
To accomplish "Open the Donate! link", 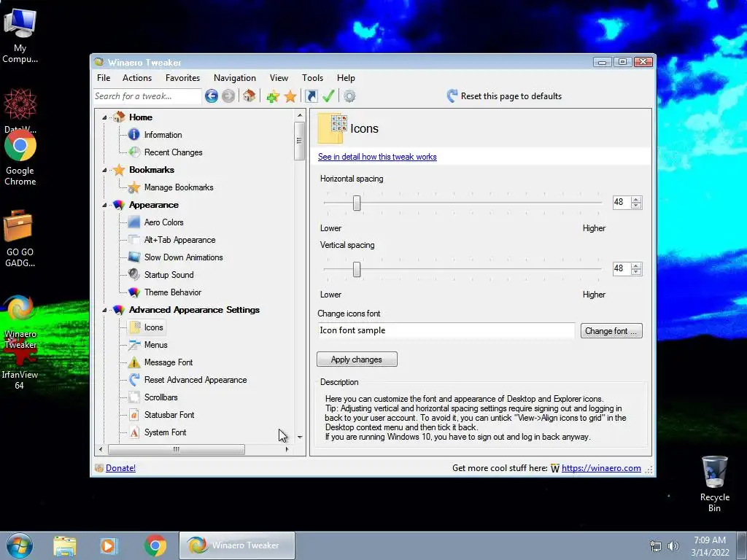I will click(120, 468).
